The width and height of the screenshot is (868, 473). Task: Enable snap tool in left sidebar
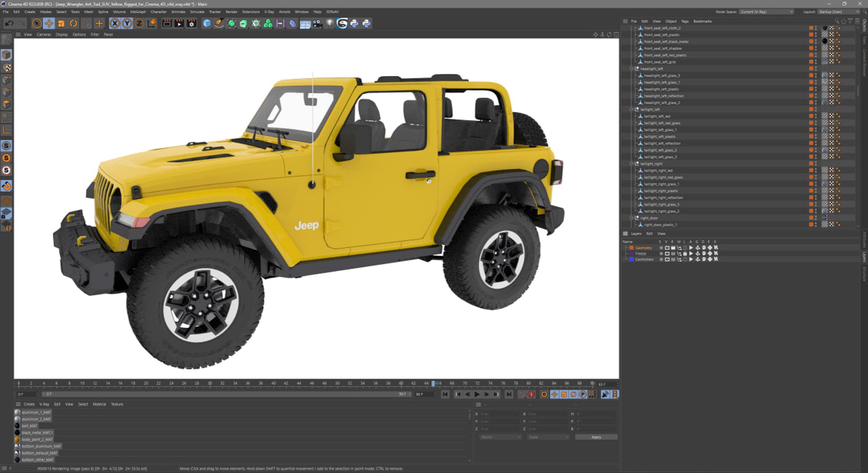pos(6,186)
